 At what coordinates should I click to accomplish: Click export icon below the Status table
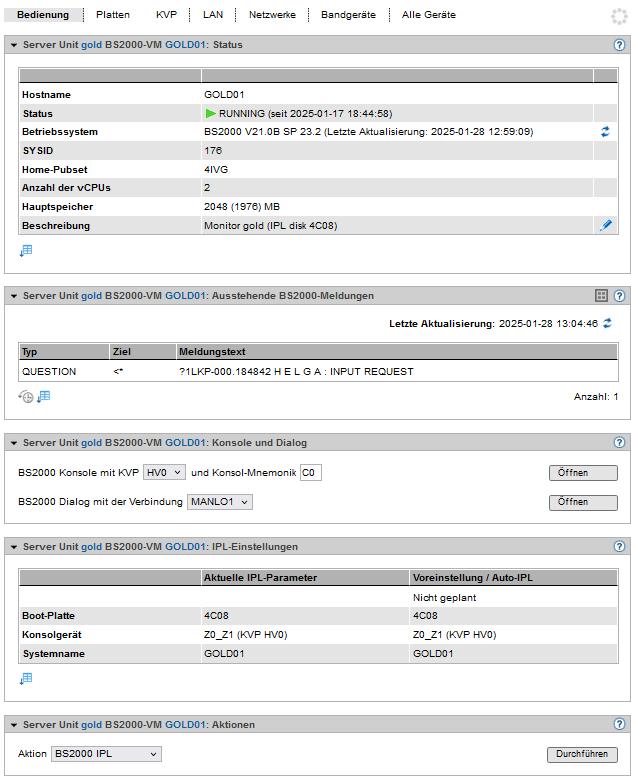click(x=26, y=251)
